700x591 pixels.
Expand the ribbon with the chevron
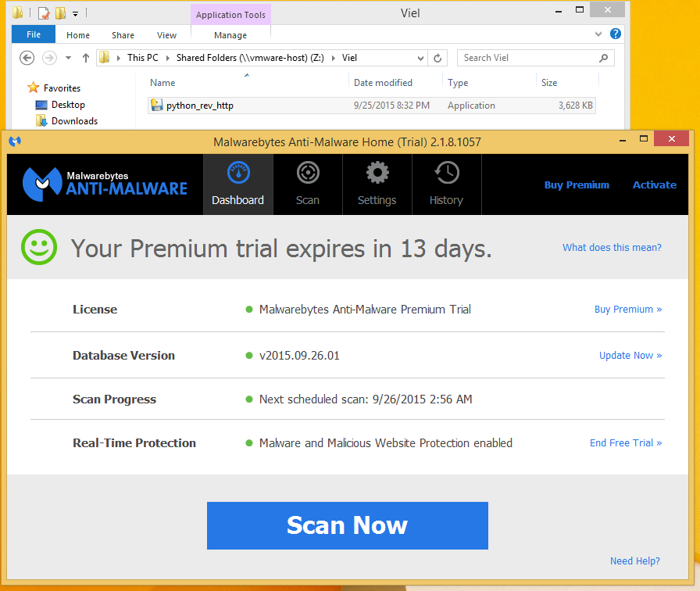[x=598, y=34]
